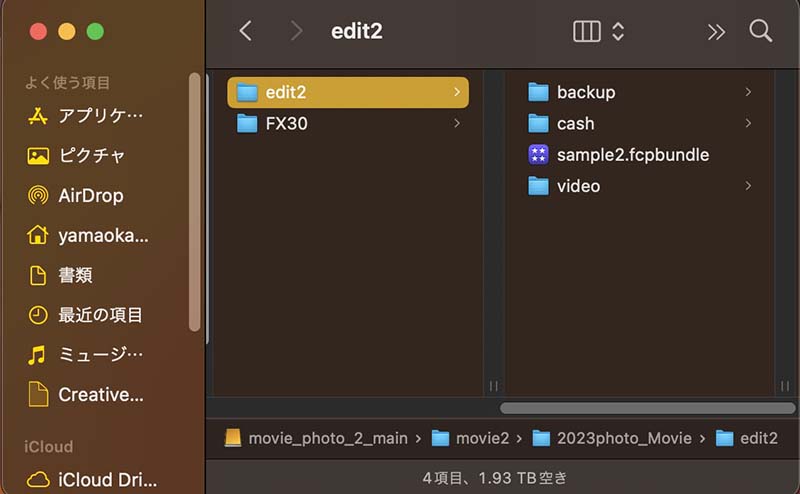800x494 pixels.
Task: Click the horizontal scrollbar thumb
Action: [x=647, y=408]
